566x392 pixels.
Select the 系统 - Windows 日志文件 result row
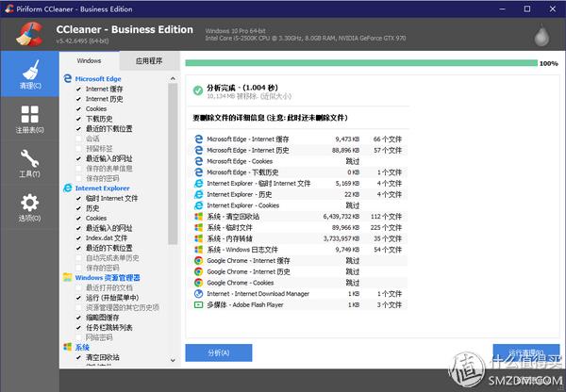point(299,250)
